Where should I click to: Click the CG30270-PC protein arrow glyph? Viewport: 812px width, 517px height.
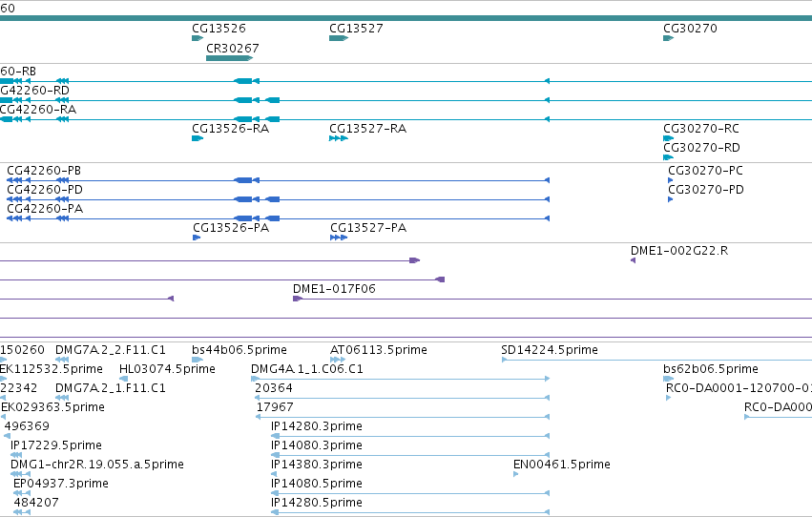671,180
